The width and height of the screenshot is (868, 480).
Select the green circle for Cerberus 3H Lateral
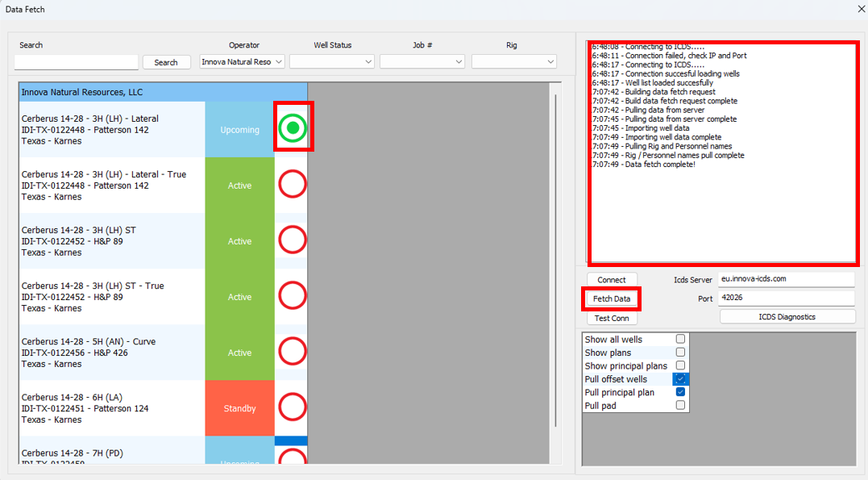293,127
